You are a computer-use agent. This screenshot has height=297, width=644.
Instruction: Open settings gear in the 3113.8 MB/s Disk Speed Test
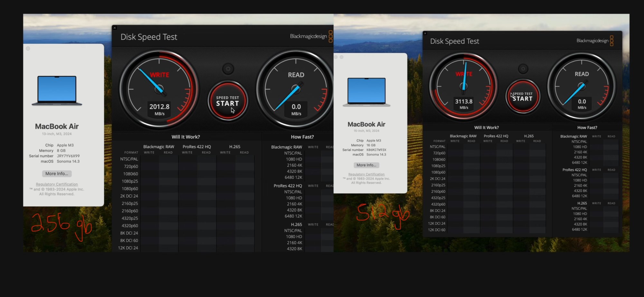coord(523,69)
